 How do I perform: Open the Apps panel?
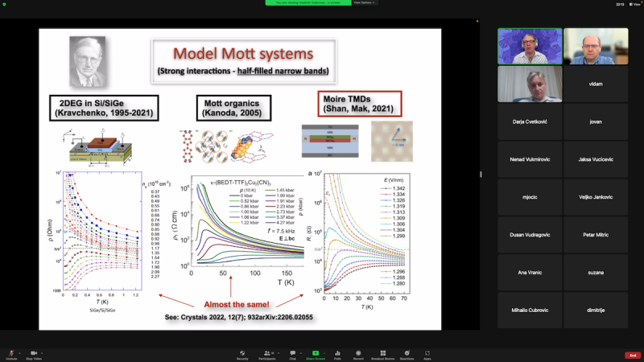point(427,352)
